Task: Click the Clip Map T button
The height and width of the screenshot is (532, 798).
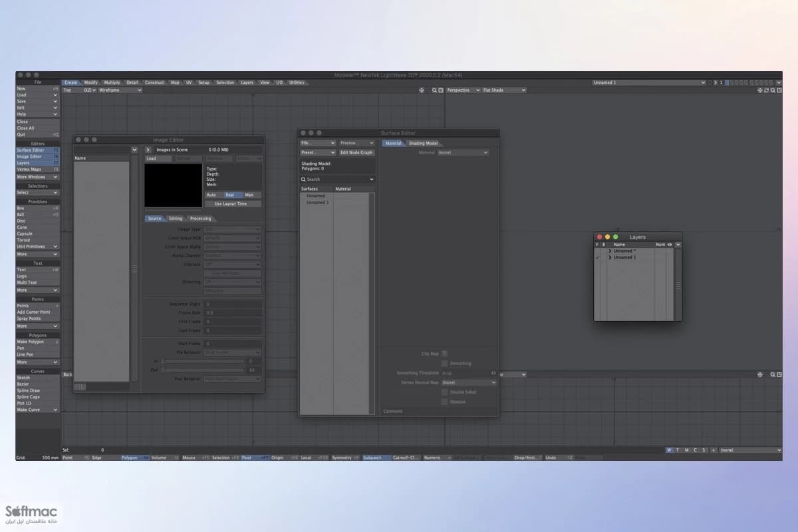Action: coord(444,354)
